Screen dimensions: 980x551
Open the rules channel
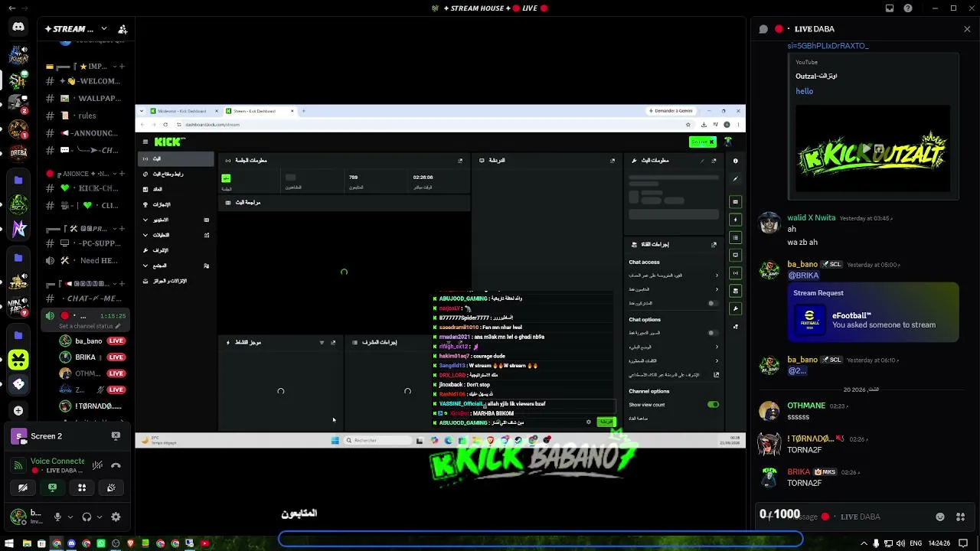(x=86, y=116)
